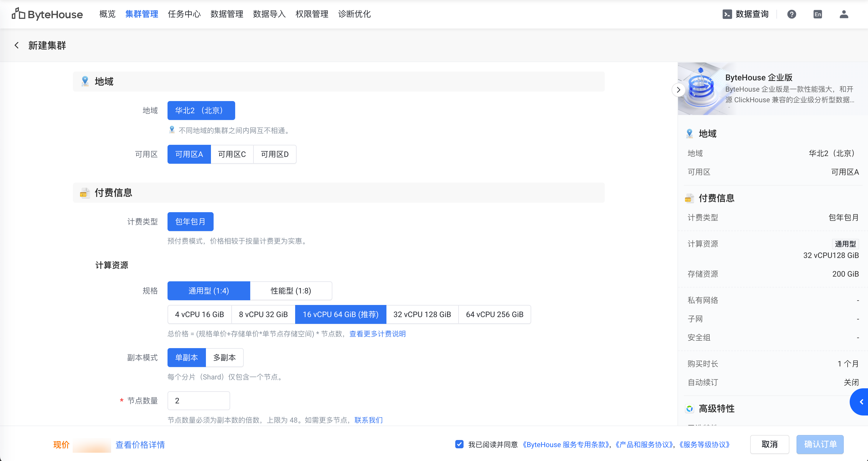Image resolution: width=868 pixels, height=461 pixels.
Task: Switch language using the En icon
Action: tap(817, 14)
